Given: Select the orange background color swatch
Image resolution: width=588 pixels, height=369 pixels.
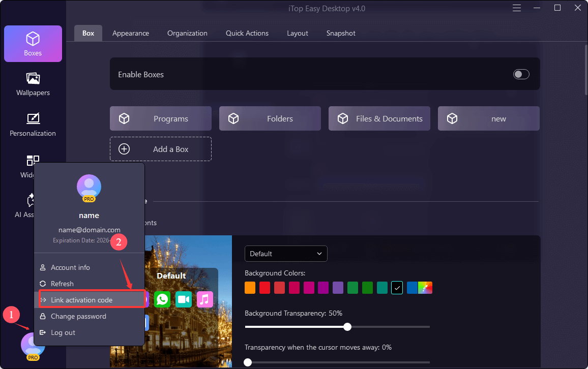Looking at the screenshot, I should [250, 288].
